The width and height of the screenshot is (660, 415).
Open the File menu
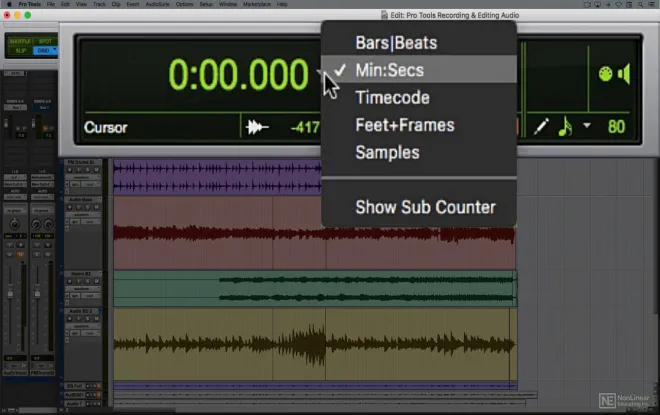point(51,4)
